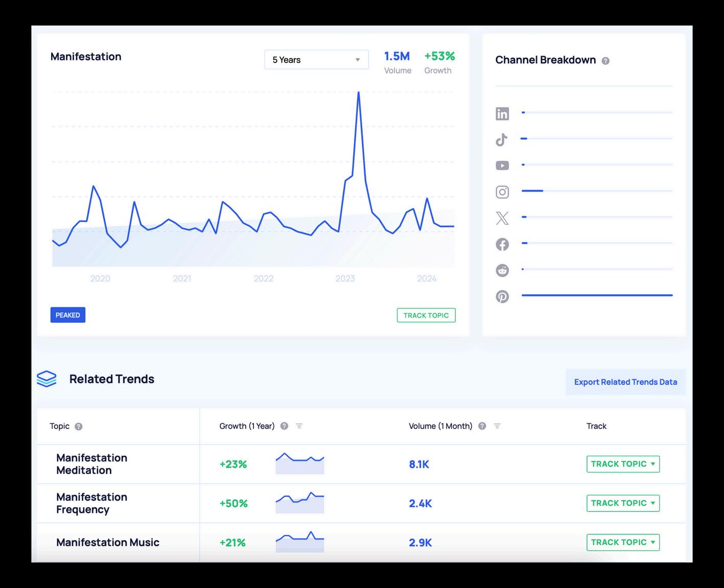724x588 pixels.
Task: Click the Facebook channel icon
Action: coord(502,244)
